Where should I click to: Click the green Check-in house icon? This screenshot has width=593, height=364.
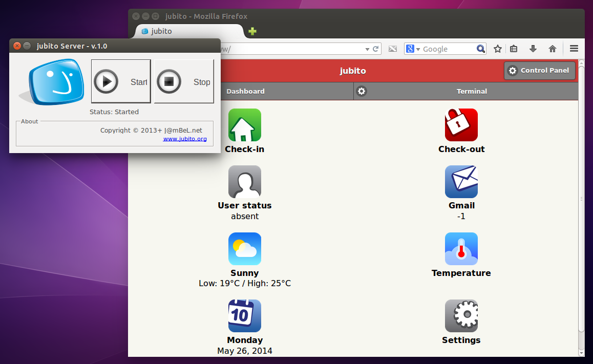[x=245, y=125]
